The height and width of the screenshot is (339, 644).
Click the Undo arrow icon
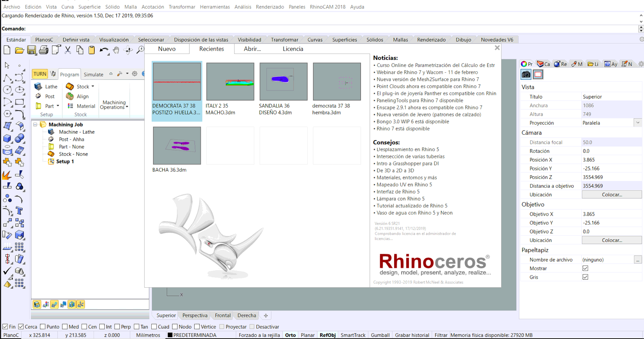(x=104, y=50)
